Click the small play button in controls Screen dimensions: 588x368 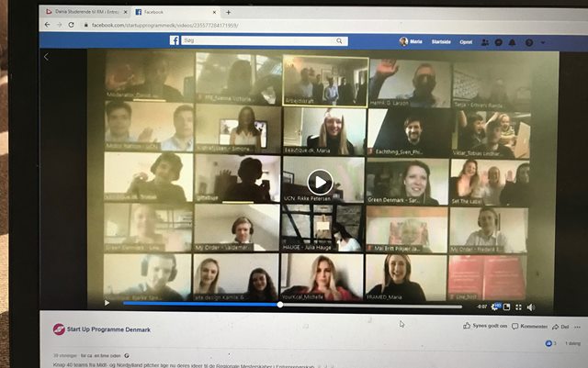coord(107,303)
